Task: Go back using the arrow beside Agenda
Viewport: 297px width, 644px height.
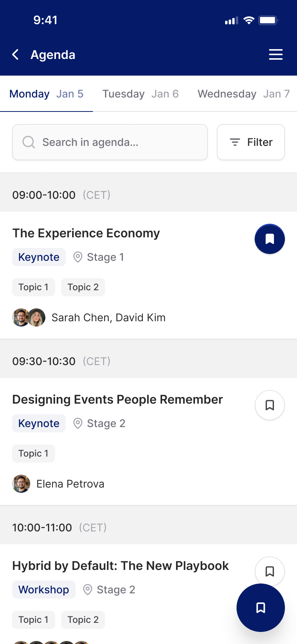Action: click(x=15, y=55)
